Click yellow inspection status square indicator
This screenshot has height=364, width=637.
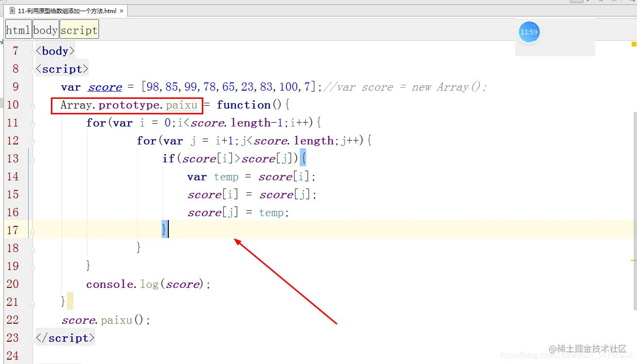tap(634, 44)
